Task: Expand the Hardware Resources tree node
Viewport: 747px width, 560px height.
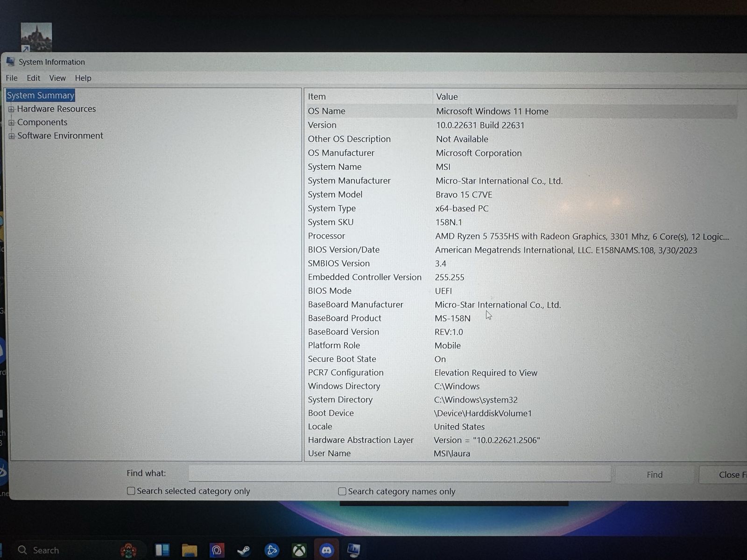Action: [x=11, y=109]
